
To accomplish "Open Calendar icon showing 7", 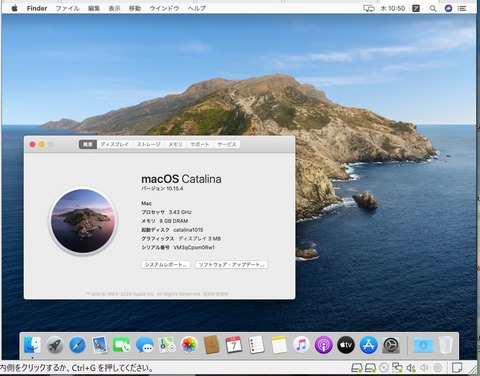I will [234, 345].
